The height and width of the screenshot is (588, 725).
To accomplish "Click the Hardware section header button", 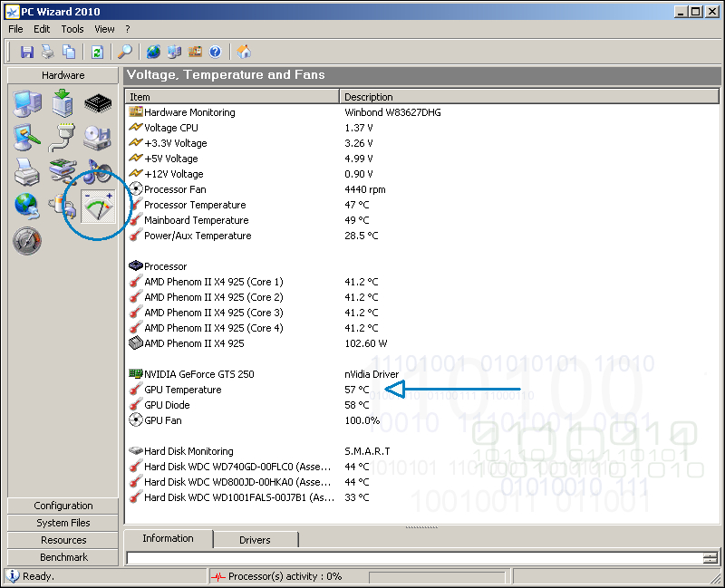I will pyautogui.click(x=63, y=75).
